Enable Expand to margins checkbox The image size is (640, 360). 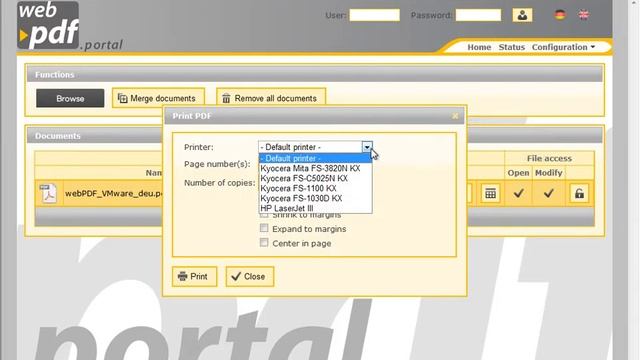point(264,228)
